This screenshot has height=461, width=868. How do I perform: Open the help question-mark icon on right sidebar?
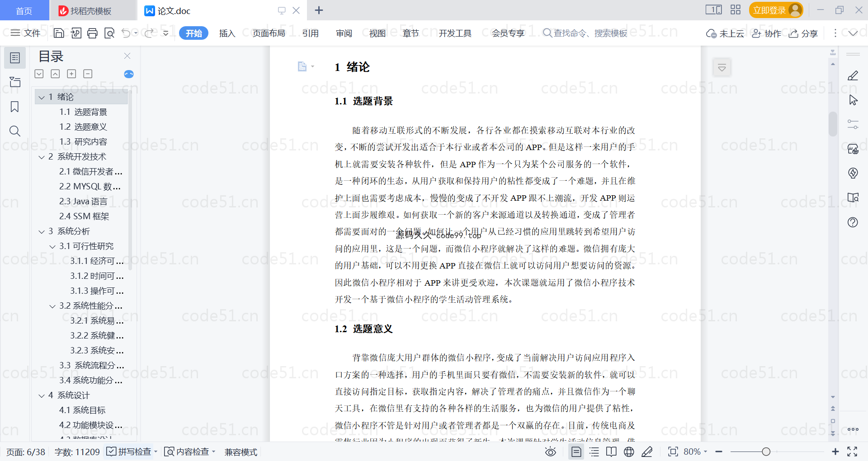(x=853, y=222)
